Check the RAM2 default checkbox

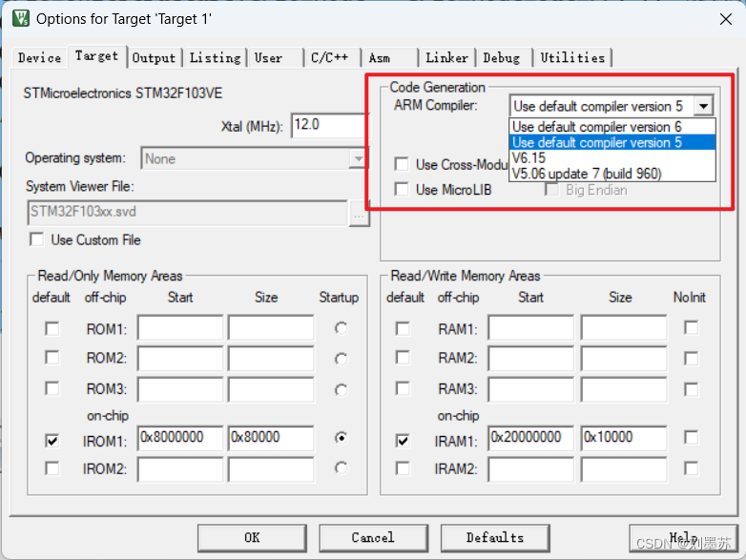(403, 358)
